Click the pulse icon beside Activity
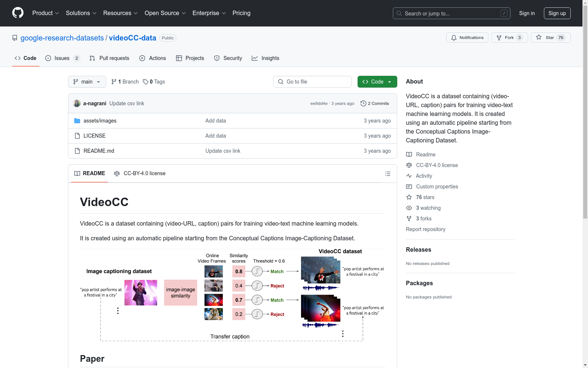The image size is (588, 368). [x=409, y=176]
